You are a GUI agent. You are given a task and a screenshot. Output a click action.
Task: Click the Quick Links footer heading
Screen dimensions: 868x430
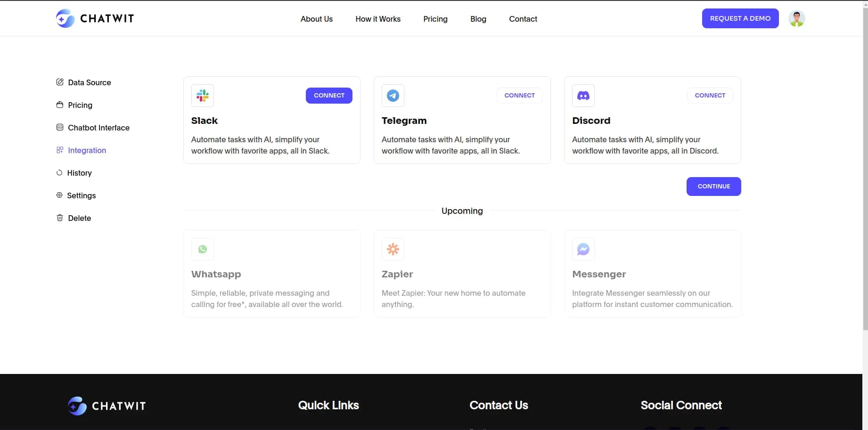click(x=328, y=405)
